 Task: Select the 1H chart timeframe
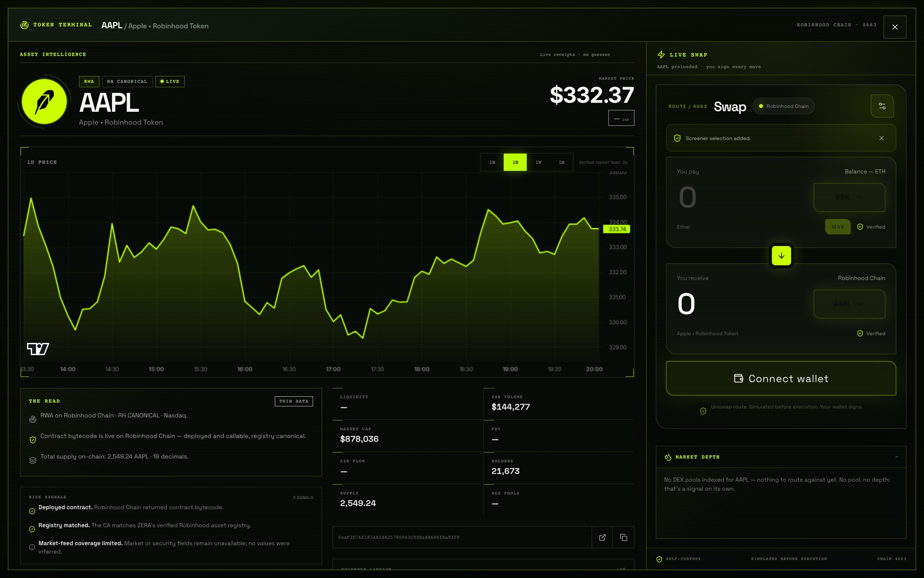[x=492, y=162]
